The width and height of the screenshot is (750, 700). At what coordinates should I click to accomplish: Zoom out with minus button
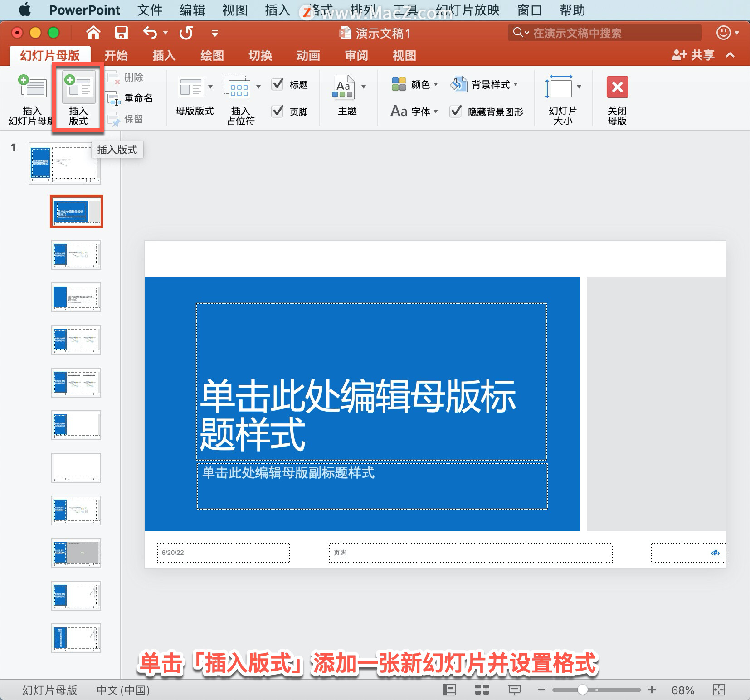[541, 690]
